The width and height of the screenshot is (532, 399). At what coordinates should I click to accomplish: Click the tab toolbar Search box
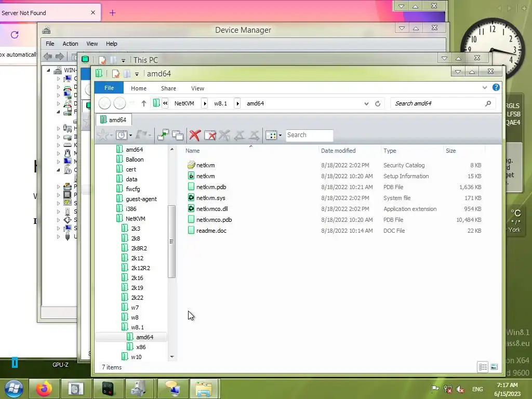[x=309, y=135]
